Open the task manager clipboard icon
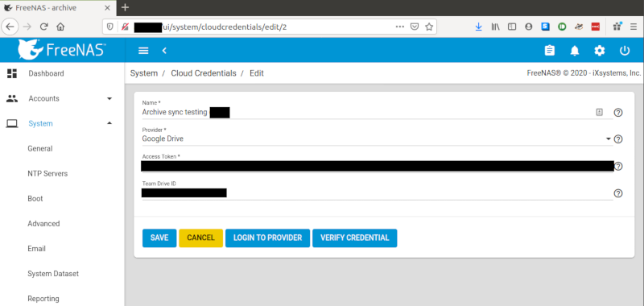The image size is (644, 306). (x=549, y=51)
